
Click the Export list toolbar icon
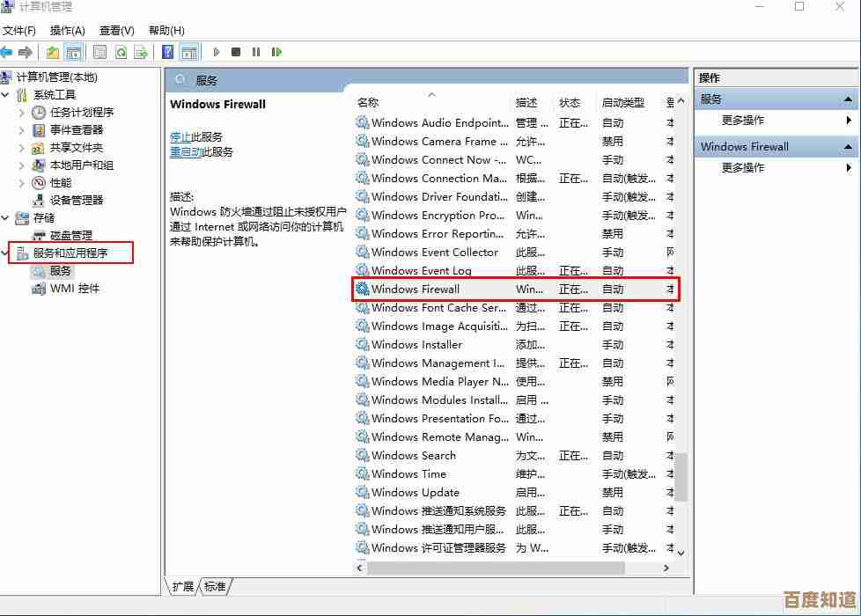[x=140, y=52]
